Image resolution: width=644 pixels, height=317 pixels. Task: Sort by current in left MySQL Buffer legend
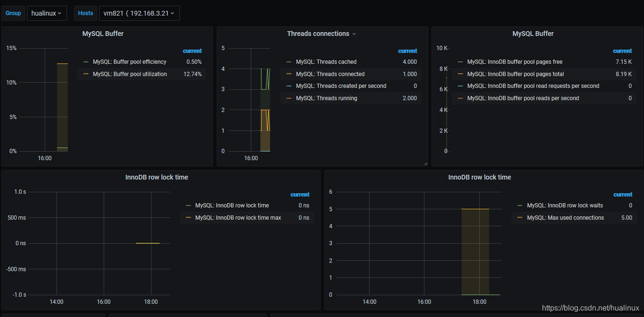[192, 51]
